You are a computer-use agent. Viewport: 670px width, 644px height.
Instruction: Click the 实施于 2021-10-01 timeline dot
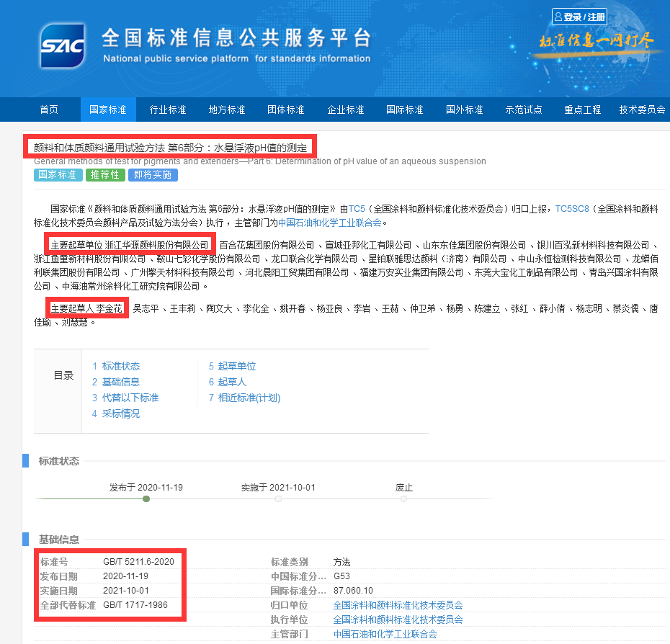tap(278, 498)
